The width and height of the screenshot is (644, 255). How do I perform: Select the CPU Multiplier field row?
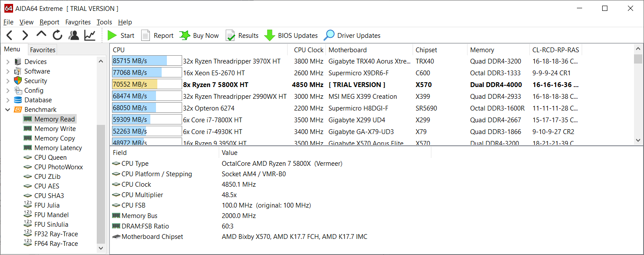270,195
